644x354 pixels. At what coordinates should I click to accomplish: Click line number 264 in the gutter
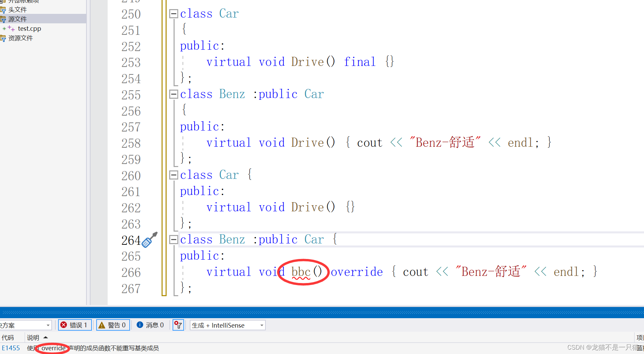pyautogui.click(x=131, y=240)
